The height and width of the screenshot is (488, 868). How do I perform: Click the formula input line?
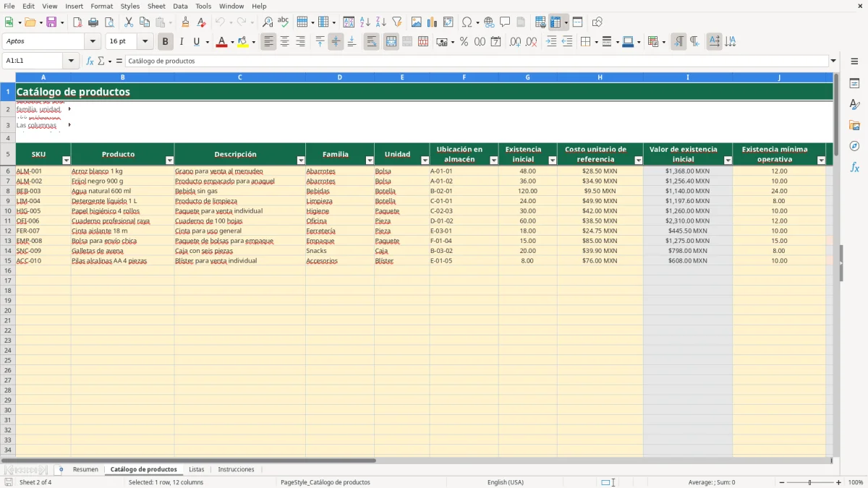pyautogui.click(x=476, y=61)
